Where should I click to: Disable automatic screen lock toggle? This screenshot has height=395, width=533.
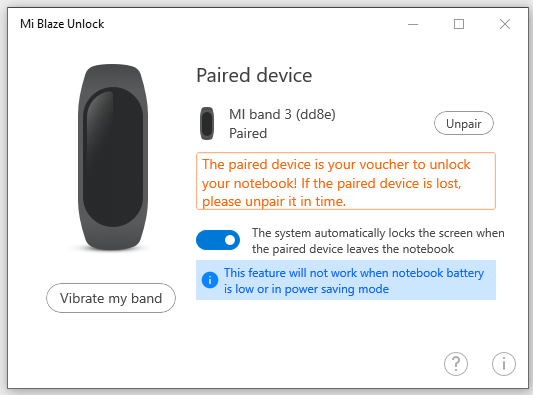(218, 240)
